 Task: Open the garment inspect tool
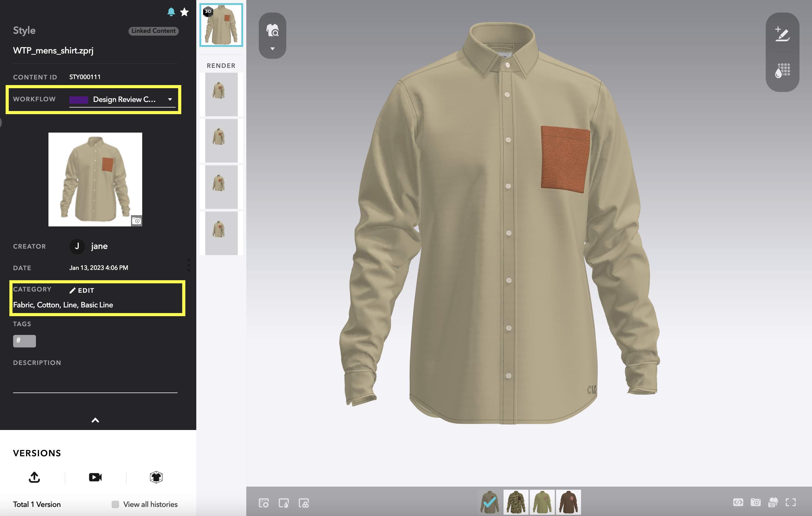click(273, 30)
